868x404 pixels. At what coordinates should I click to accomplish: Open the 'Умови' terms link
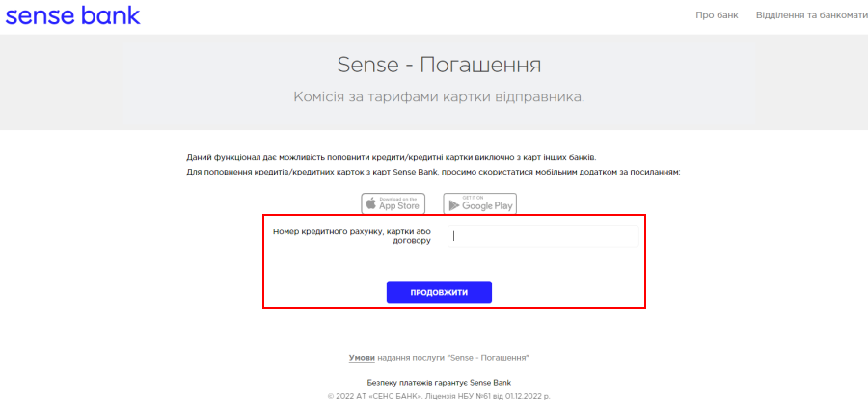click(x=362, y=358)
